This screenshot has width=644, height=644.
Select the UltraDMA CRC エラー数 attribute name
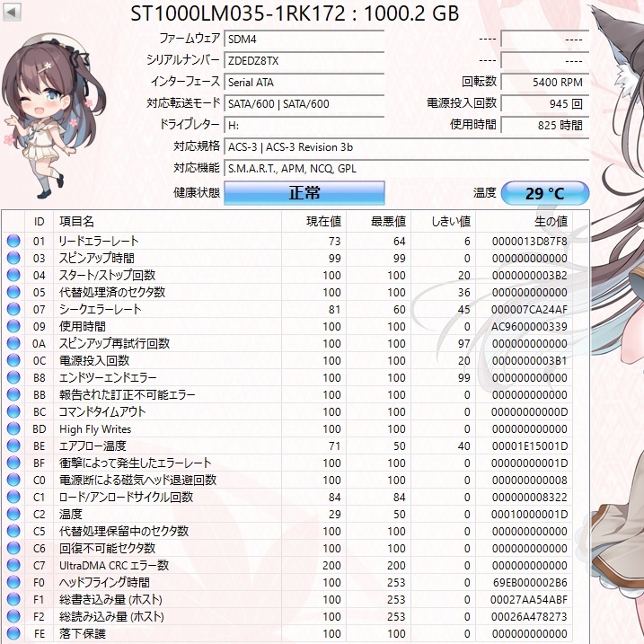click(114, 566)
